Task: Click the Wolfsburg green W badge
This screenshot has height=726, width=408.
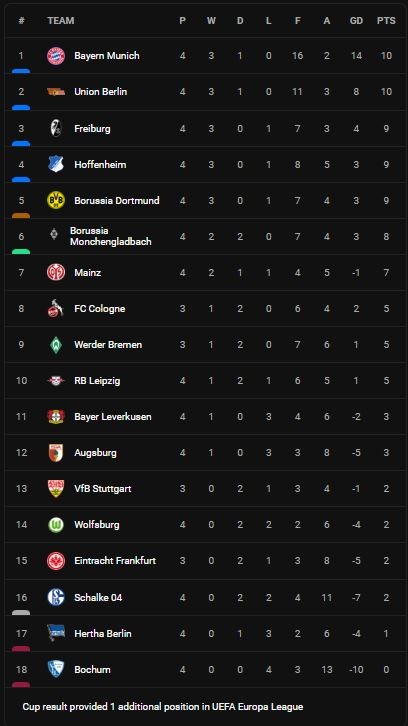Action: 56,525
